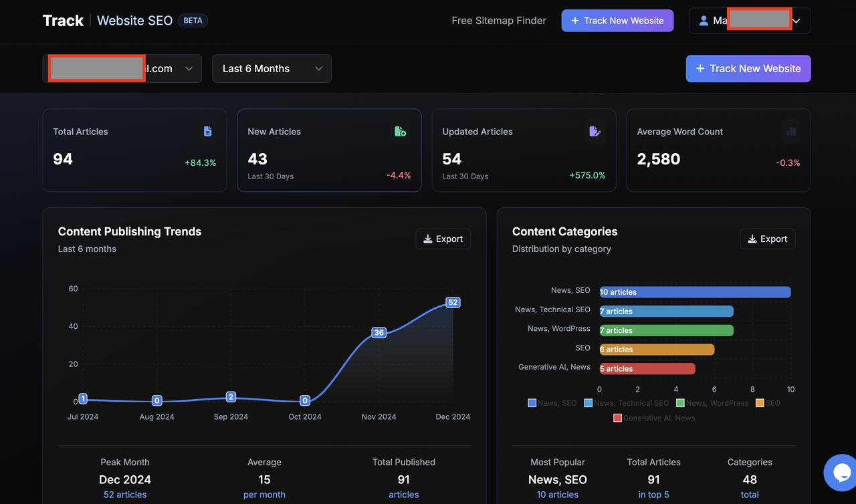The image size is (856, 504).
Task: Toggle the Generative AI, News legend item
Action: [654, 418]
